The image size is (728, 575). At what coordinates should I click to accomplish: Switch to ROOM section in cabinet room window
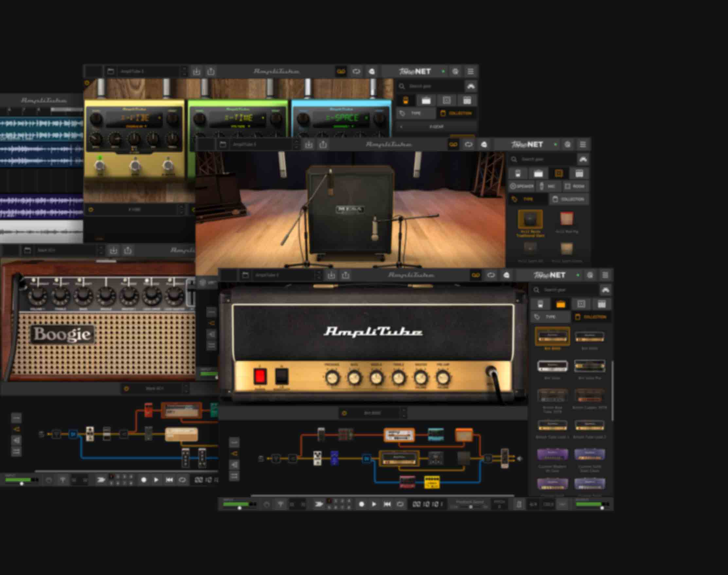pyautogui.click(x=576, y=186)
